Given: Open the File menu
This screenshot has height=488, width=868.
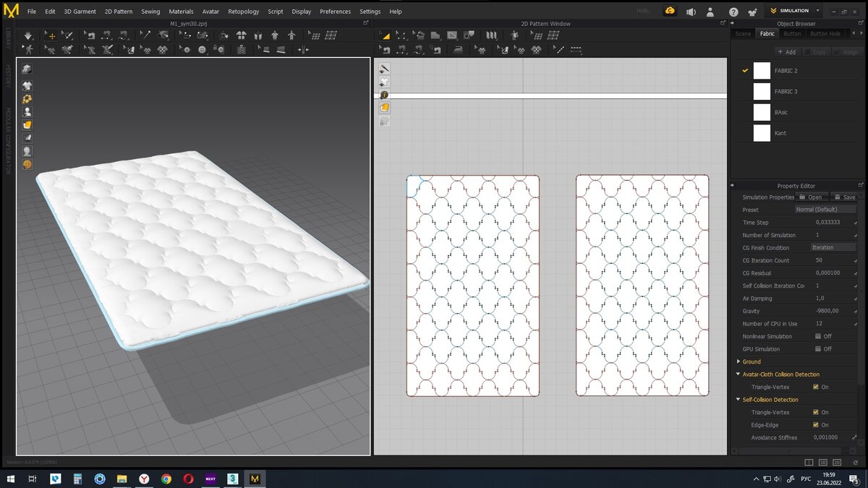Looking at the screenshot, I should click(32, 12).
